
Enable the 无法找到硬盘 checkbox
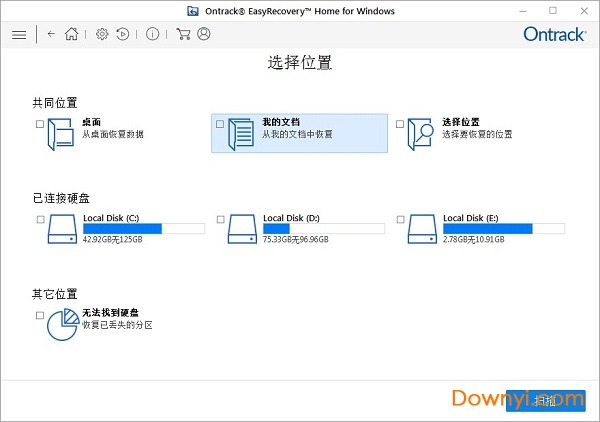40,315
